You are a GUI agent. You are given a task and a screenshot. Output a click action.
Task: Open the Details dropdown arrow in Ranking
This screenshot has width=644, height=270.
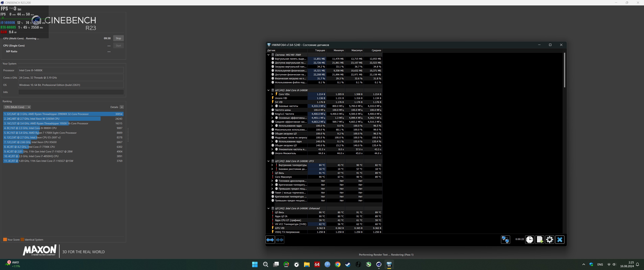[x=121, y=107]
